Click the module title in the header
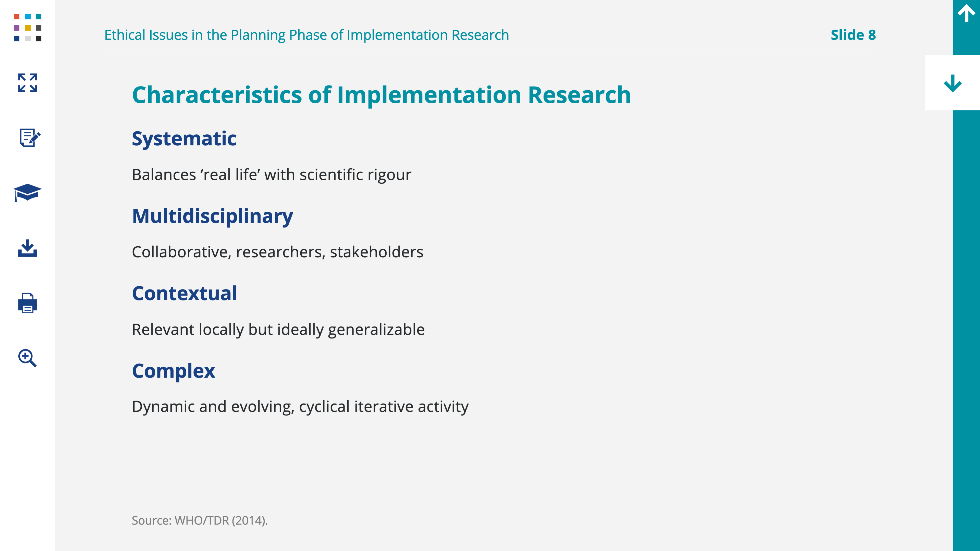980x551 pixels. tap(306, 35)
